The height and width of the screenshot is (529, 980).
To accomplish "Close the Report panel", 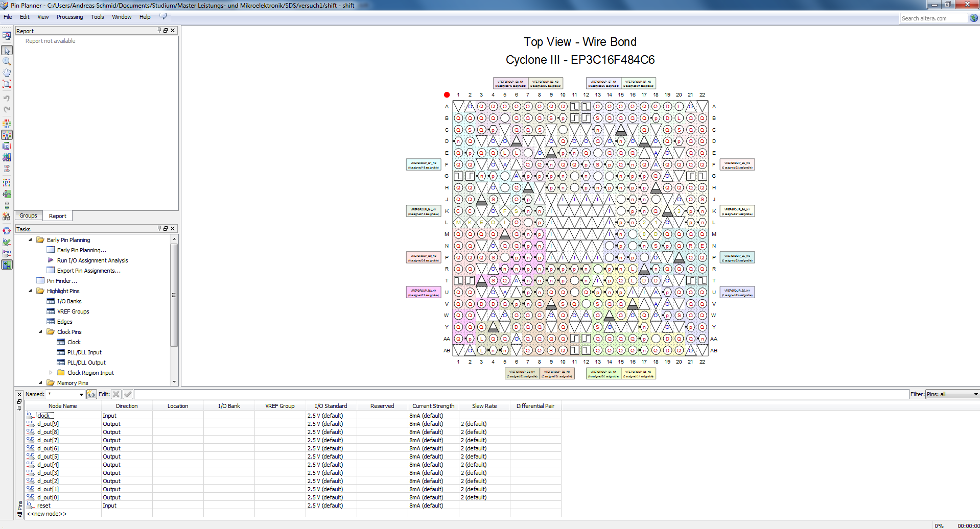I will click(x=173, y=31).
